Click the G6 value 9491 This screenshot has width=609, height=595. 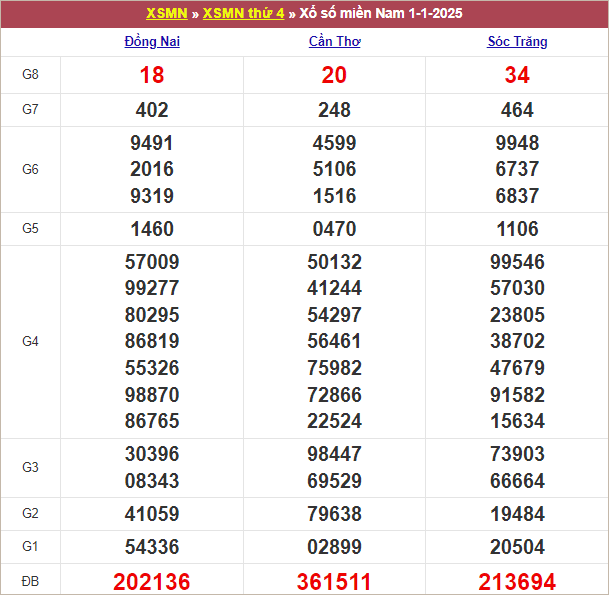(152, 143)
